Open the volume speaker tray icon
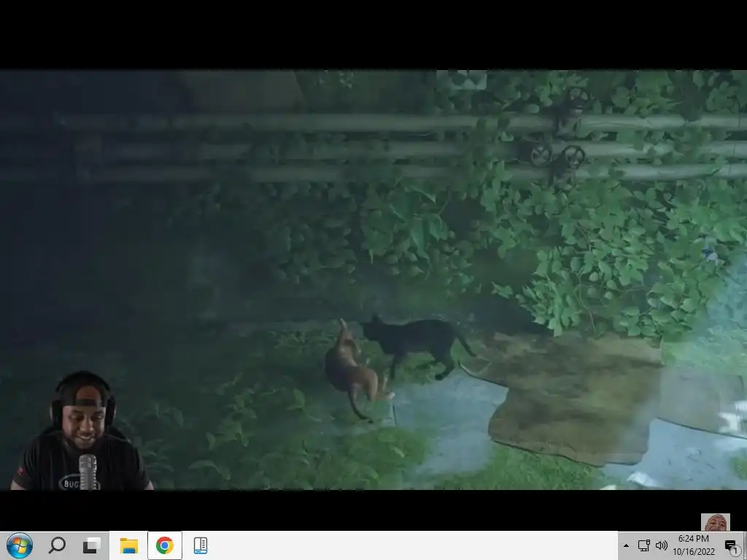The image size is (747, 560). 661,545
